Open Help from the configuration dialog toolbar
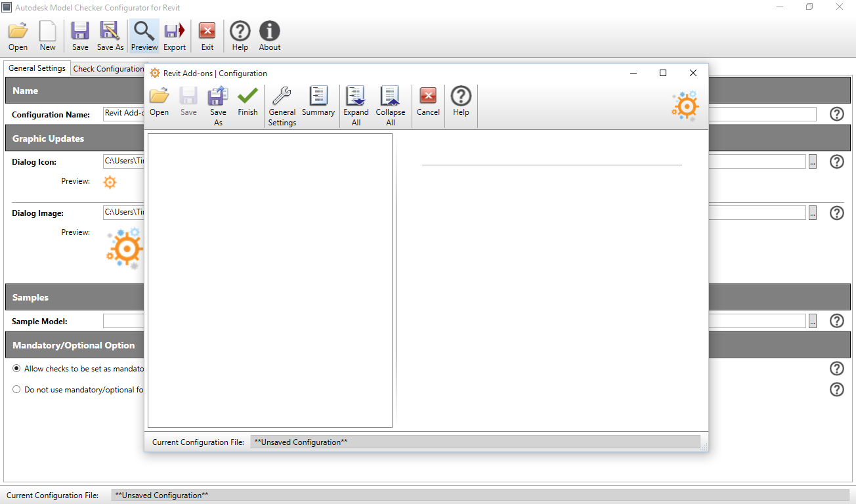 pos(461,104)
